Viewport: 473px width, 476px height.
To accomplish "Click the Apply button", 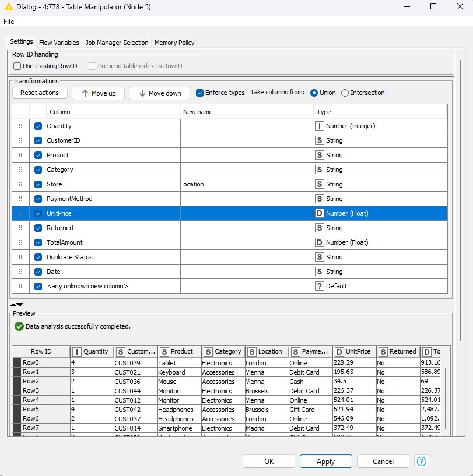I will click(x=325, y=461).
